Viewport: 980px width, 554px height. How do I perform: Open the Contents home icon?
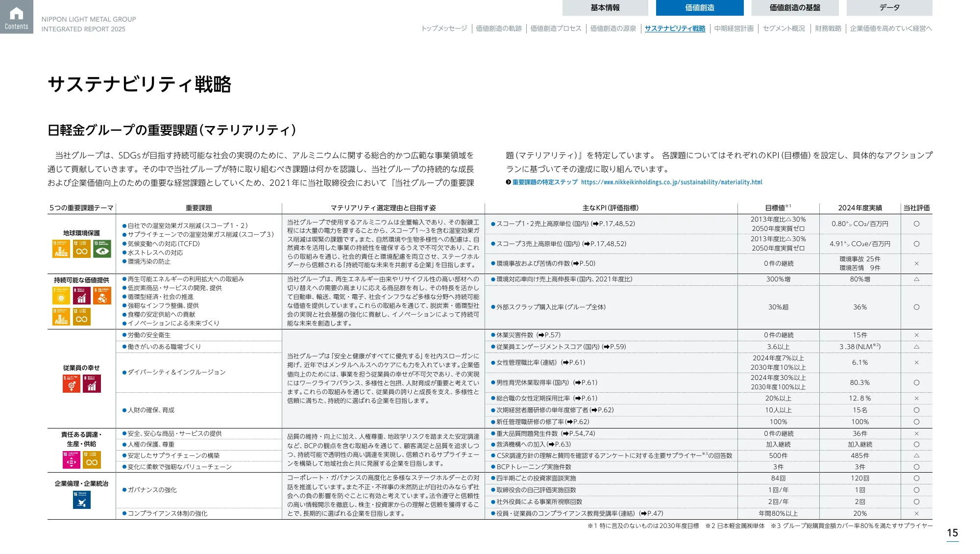(x=17, y=15)
